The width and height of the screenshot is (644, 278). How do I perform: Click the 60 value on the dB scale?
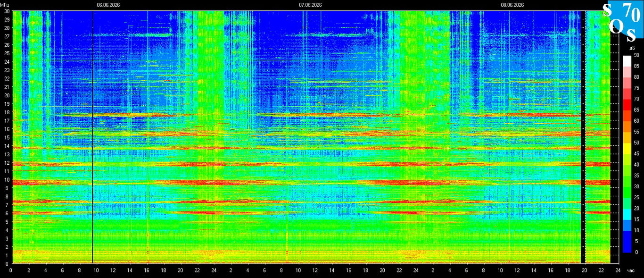click(636, 121)
